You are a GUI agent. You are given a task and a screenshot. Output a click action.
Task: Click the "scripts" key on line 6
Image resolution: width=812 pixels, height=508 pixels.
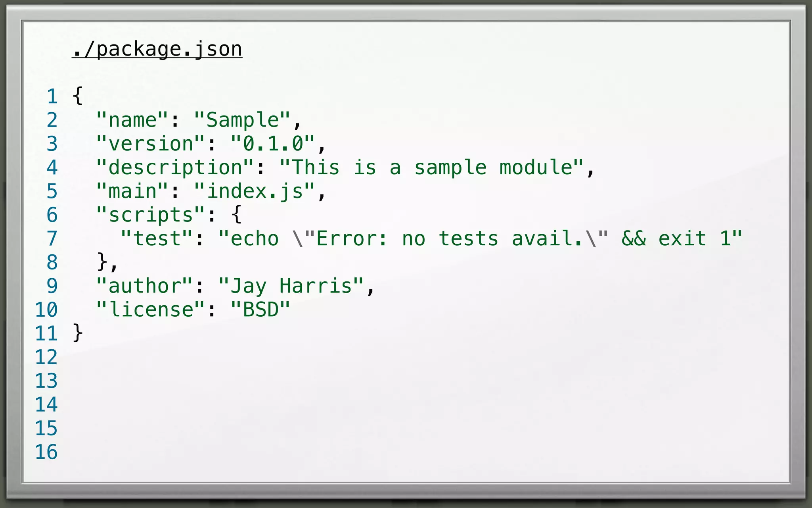coord(151,215)
